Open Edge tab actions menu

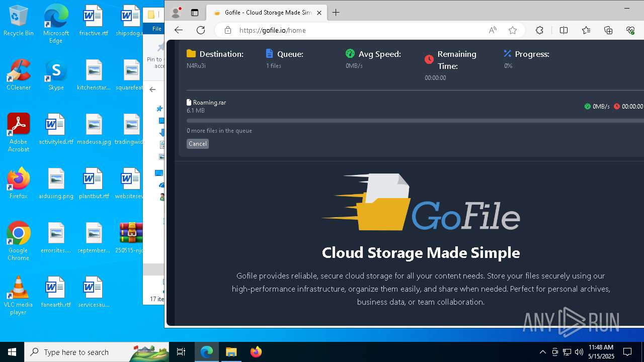(x=195, y=13)
